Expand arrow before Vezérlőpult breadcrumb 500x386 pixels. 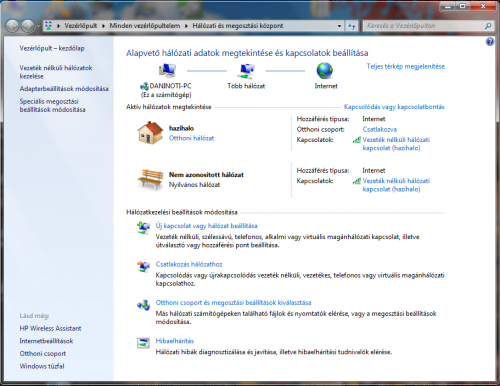pyautogui.click(x=58, y=26)
